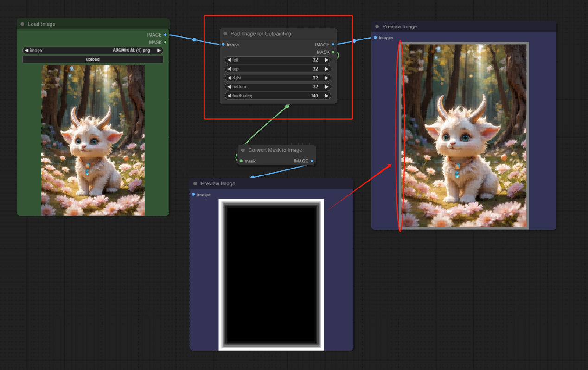Click the bottom Preview Image node collapse dot
588x370 pixels.
point(195,184)
